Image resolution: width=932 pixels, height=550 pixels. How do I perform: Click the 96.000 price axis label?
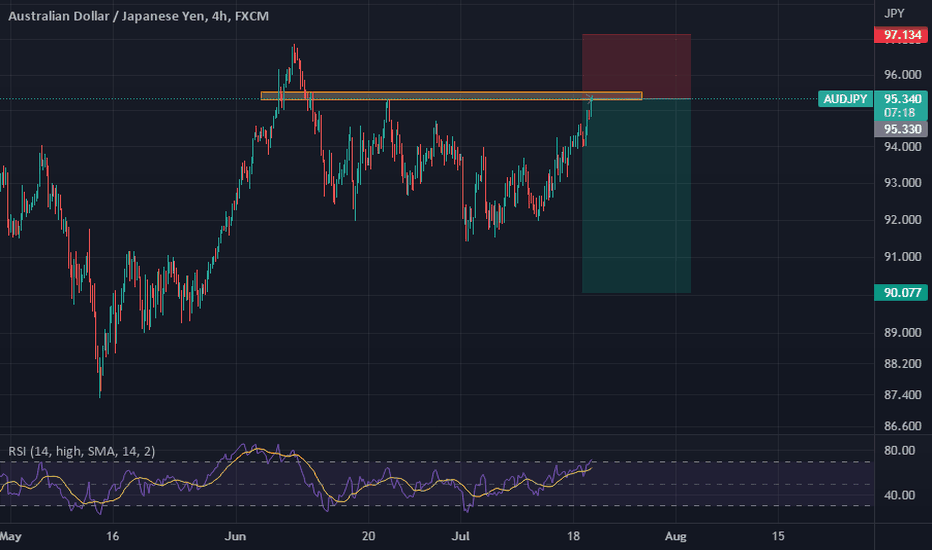[x=902, y=75]
